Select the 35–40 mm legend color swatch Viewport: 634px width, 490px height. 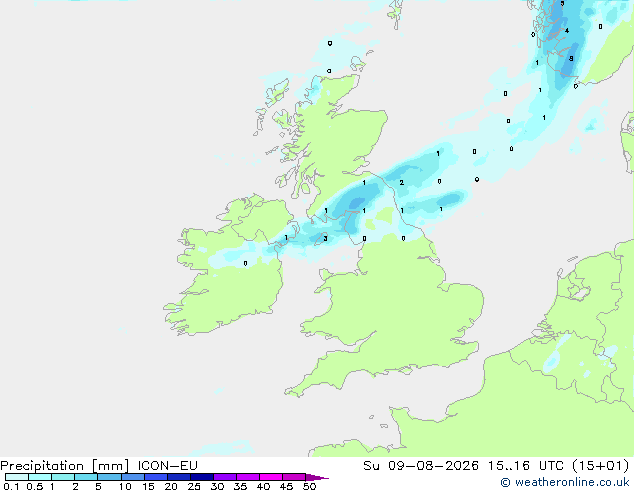247,477
